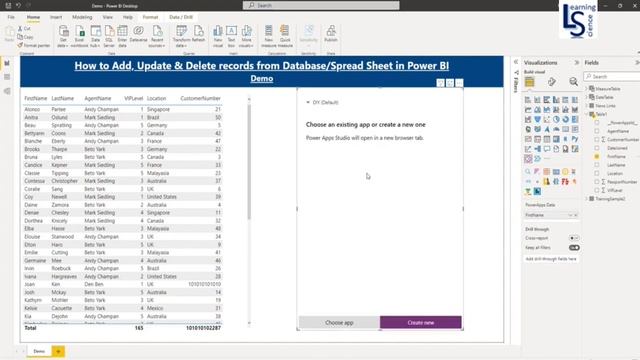Open the File menu

[x=11, y=17]
